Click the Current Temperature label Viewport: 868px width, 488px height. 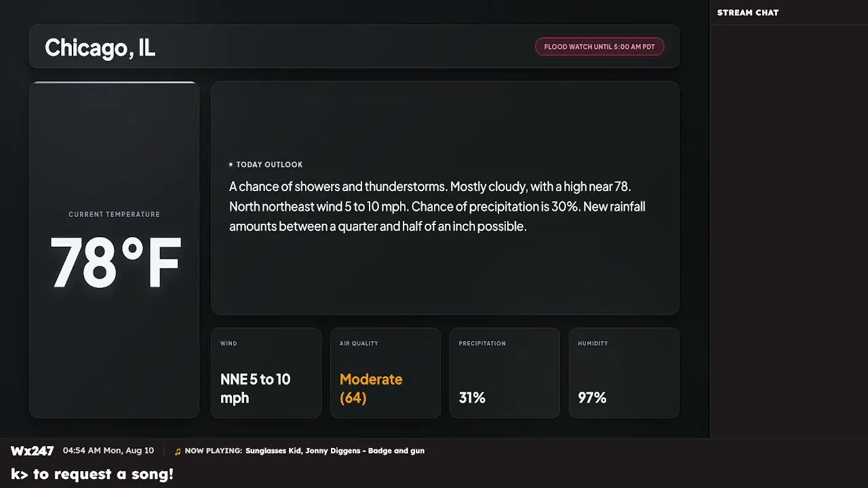(x=114, y=214)
